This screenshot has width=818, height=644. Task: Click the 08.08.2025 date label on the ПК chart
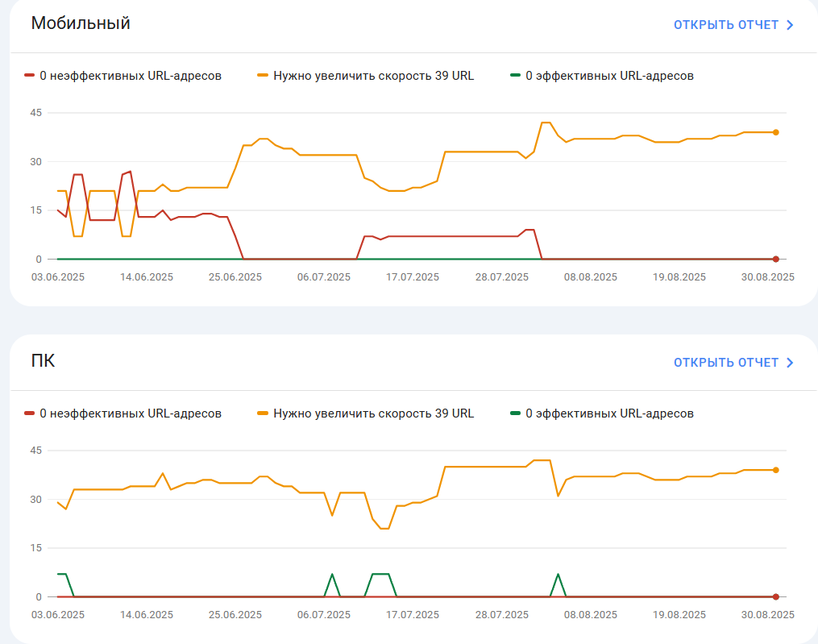click(x=591, y=615)
